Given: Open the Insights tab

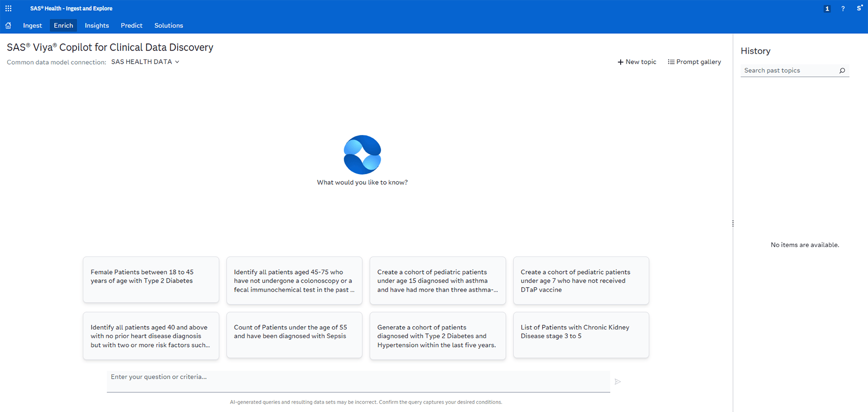Looking at the screenshot, I should pyautogui.click(x=97, y=26).
